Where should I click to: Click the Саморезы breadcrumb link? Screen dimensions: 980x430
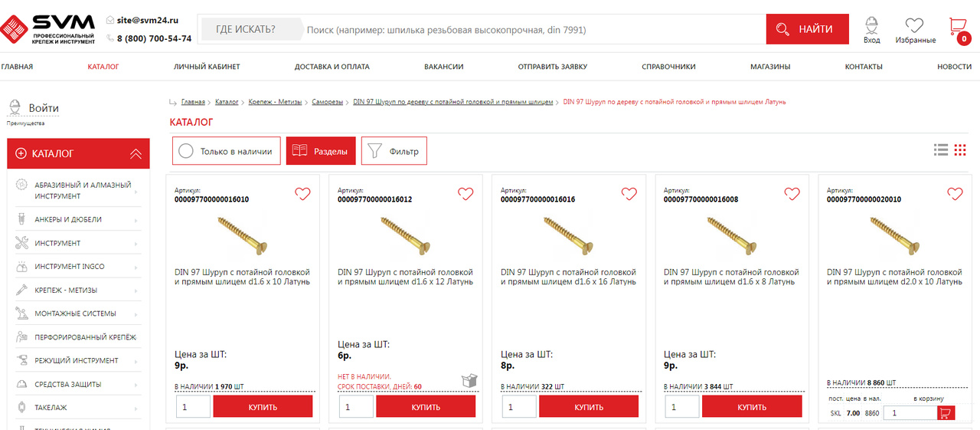tap(327, 102)
